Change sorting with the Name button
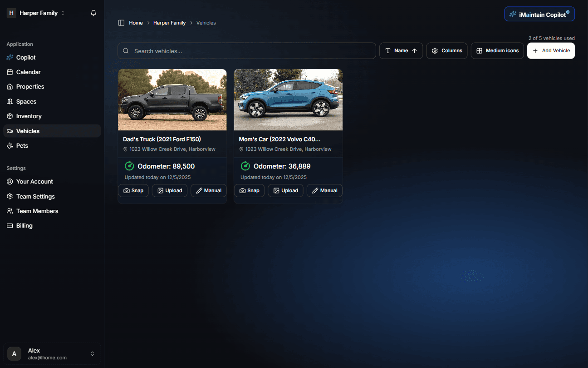The image size is (588, 368). click(401, 51)
